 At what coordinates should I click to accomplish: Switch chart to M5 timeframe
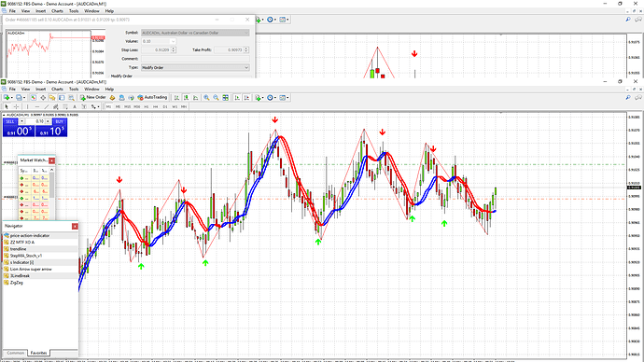118,106
